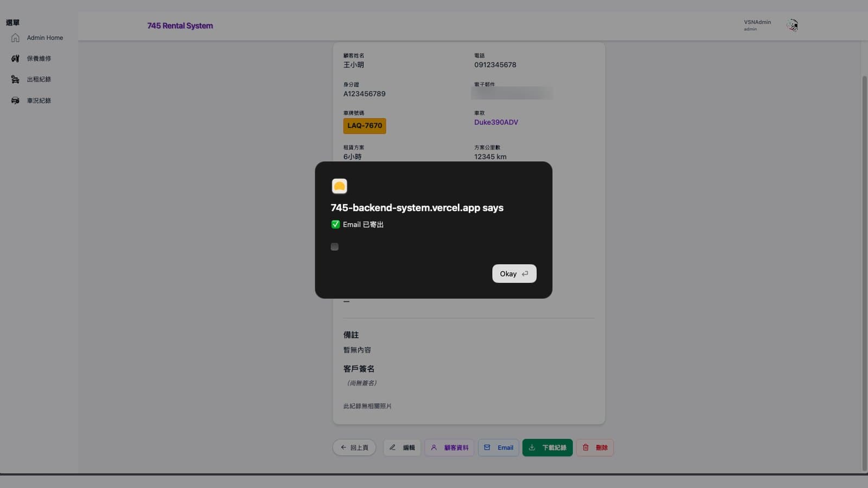Tick the unlabeled checkbox in the alert dialog

point(335,247)
